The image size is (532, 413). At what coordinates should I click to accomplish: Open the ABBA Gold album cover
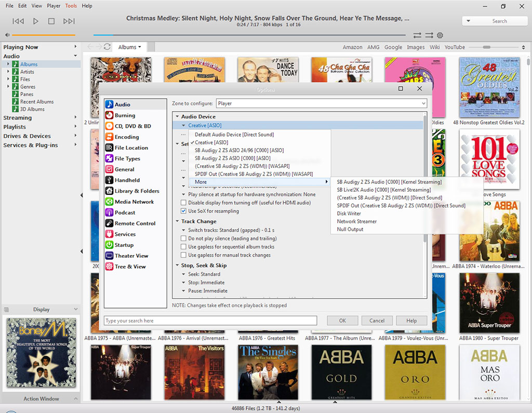341,372
